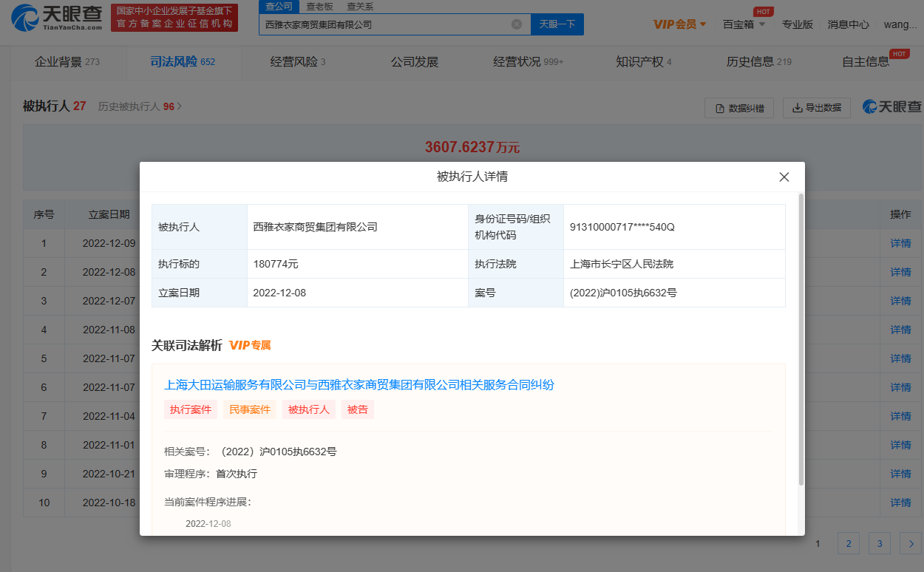Image resolution: width=924 pixels, height=572 pixels.
Task: Click the VIP专属 label
Action: coord(250,345)
